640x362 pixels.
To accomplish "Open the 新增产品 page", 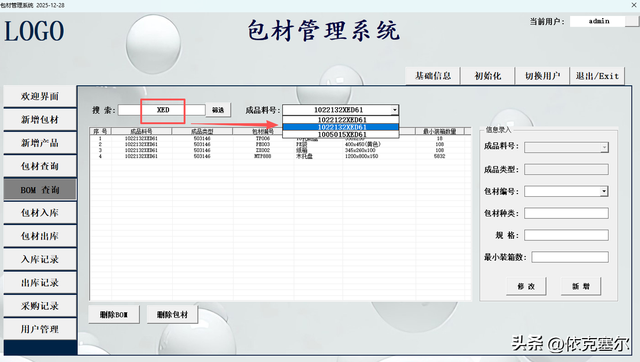I will [x=40, y=143].
